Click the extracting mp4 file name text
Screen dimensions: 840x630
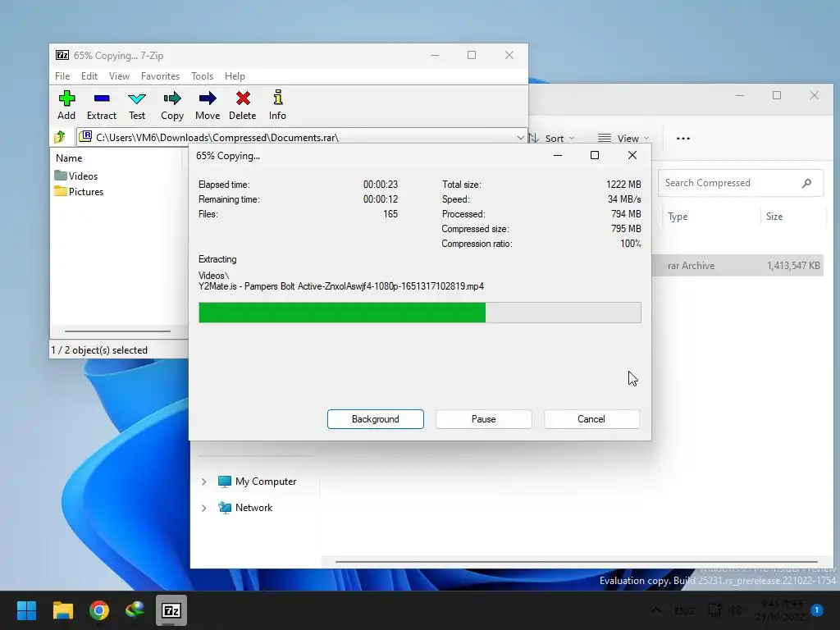point(341,286)
